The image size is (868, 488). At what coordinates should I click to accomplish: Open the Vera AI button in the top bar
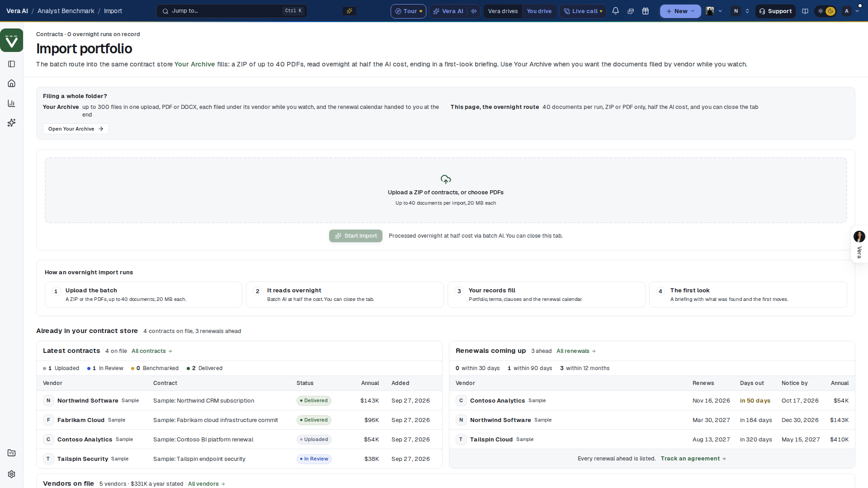coord(448,11)
